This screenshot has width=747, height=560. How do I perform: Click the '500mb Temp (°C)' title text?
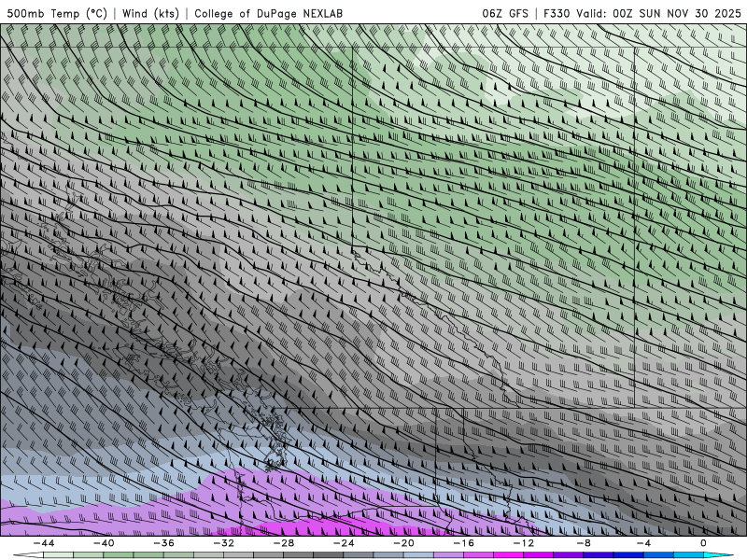pyautogui.click(x=57, y=13)
